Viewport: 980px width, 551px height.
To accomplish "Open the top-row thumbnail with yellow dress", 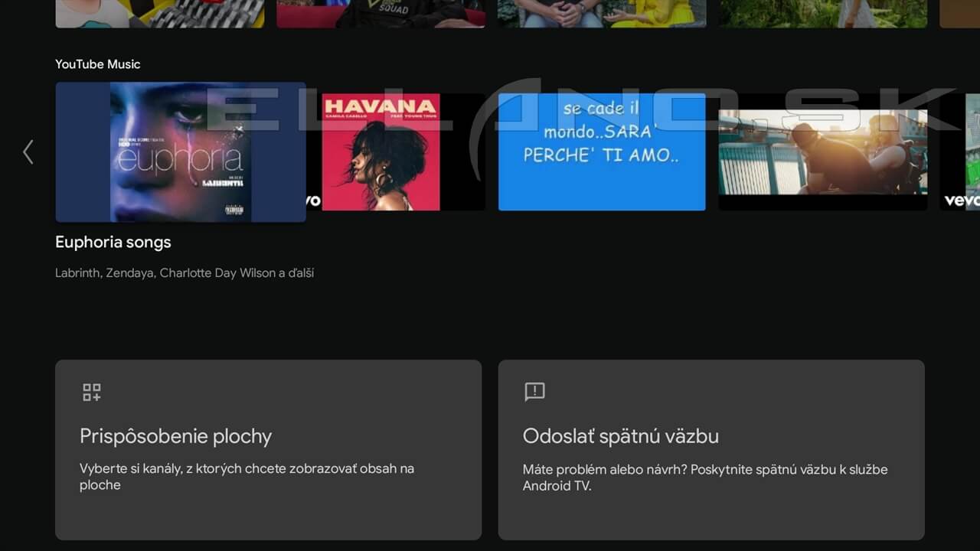I will pos(602,14).
